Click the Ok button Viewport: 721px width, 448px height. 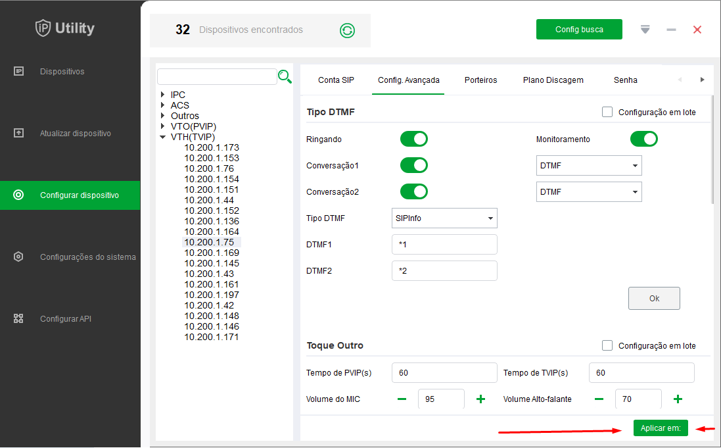click(x=654, y=299)
